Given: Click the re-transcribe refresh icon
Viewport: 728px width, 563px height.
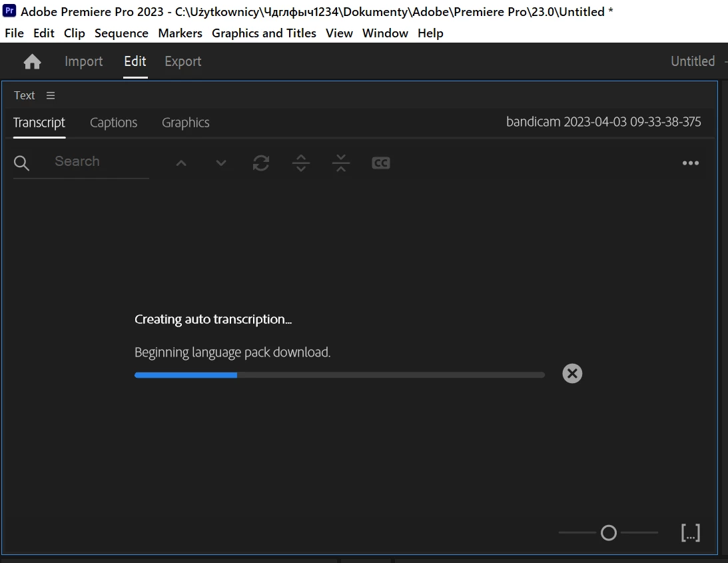Looking at the screenshot, I should 261,163.
